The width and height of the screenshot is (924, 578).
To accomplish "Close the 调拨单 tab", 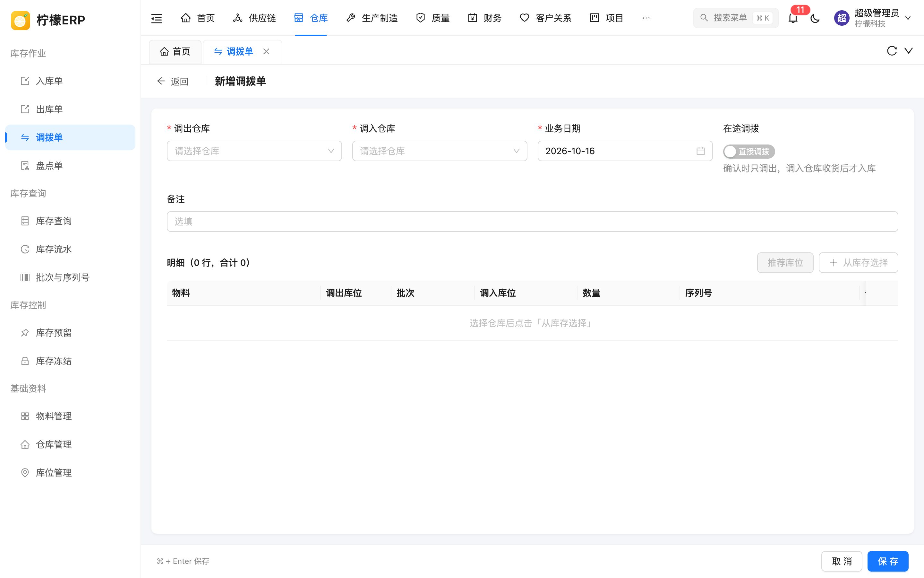I will coord(267,52).
